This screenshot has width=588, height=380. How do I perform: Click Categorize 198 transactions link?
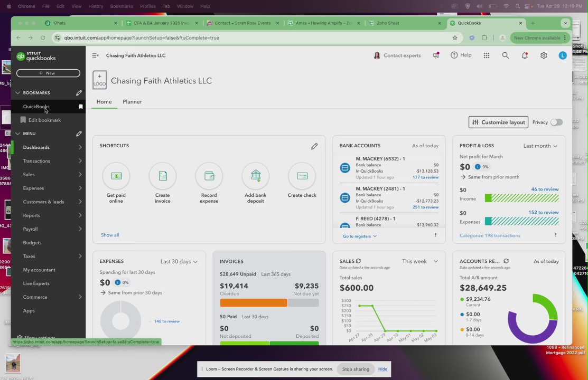coord(490,235)
